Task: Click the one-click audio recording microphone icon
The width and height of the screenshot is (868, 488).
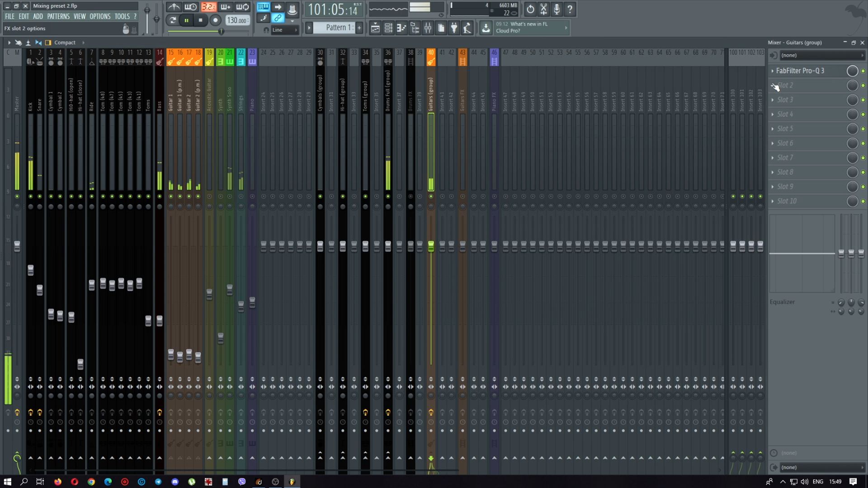Action: pos(557,9)
